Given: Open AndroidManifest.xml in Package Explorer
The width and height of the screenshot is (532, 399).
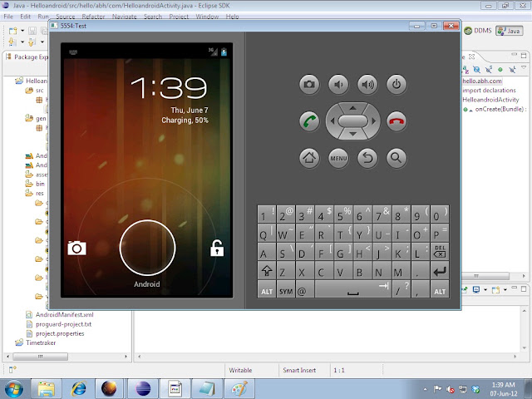Looking at the screenshot, I should pos(65,314).
